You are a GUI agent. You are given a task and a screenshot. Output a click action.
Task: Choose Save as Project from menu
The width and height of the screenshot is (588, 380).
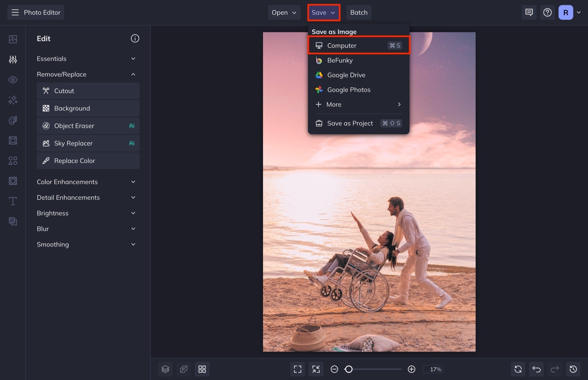(x=349, y=123)
